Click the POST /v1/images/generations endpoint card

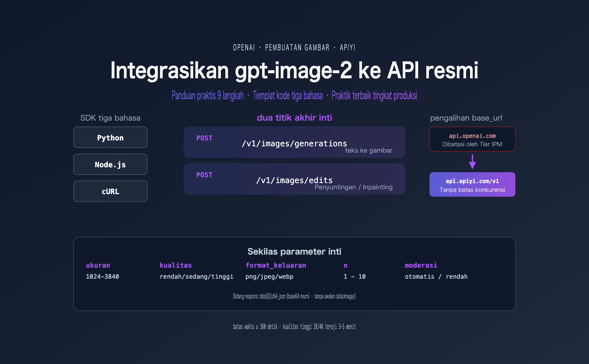(x=294, y=142)
